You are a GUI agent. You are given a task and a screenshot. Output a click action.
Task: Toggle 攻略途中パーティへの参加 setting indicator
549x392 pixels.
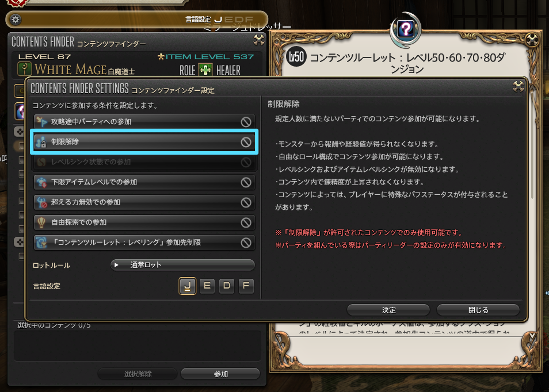tap(246, 122)
